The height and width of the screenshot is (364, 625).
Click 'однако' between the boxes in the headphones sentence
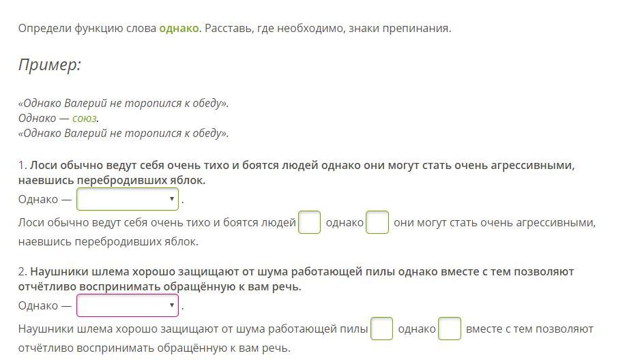click(x=416, y=329)
